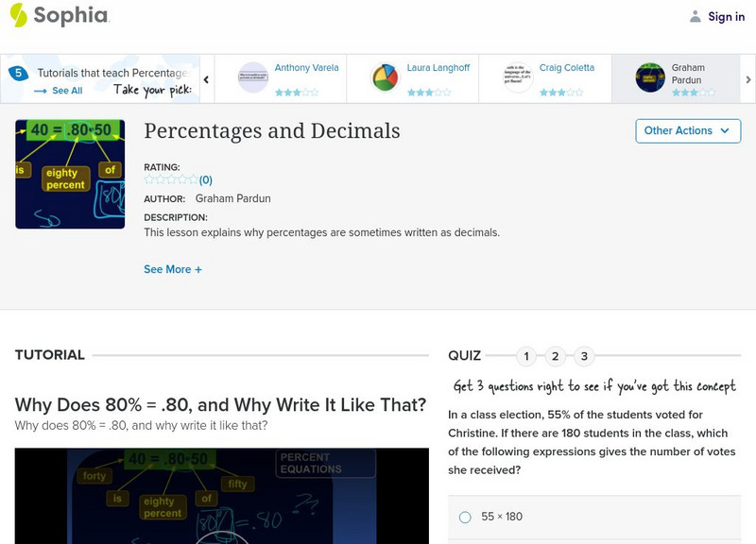The width and height of the screenshot is (756, 544).
Task: Click the Sign in person icon
Action: pos(696,15)
